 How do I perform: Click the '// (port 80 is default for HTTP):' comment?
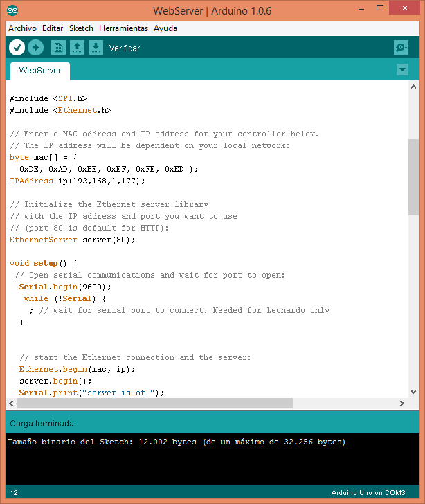89,228
